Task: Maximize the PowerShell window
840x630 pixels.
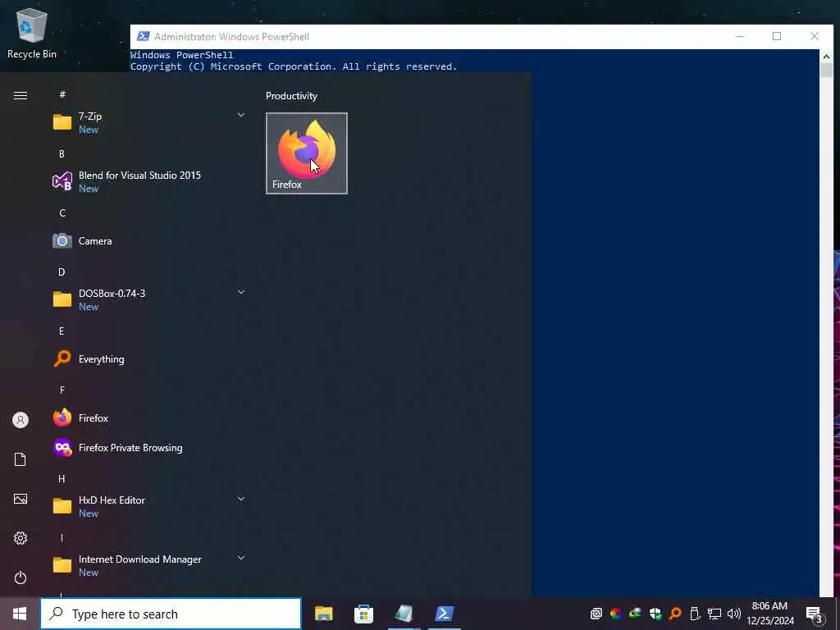Action: (777, 36)
